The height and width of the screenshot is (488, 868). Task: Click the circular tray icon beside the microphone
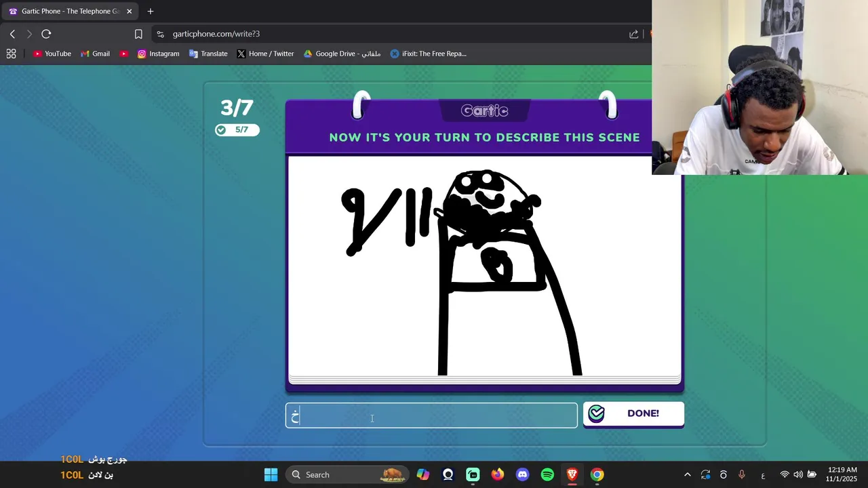[724, 474]
